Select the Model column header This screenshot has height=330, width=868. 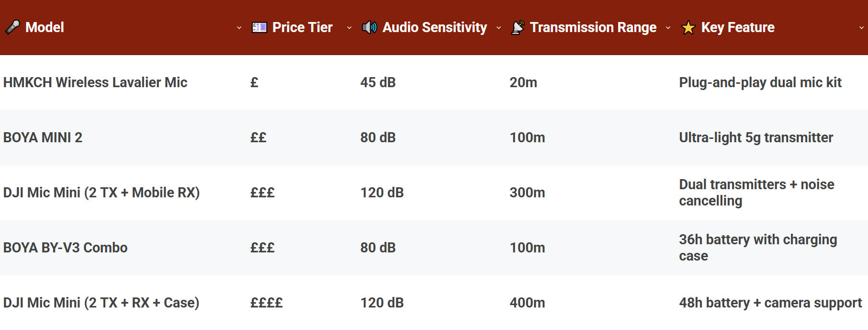pos(45,27)
